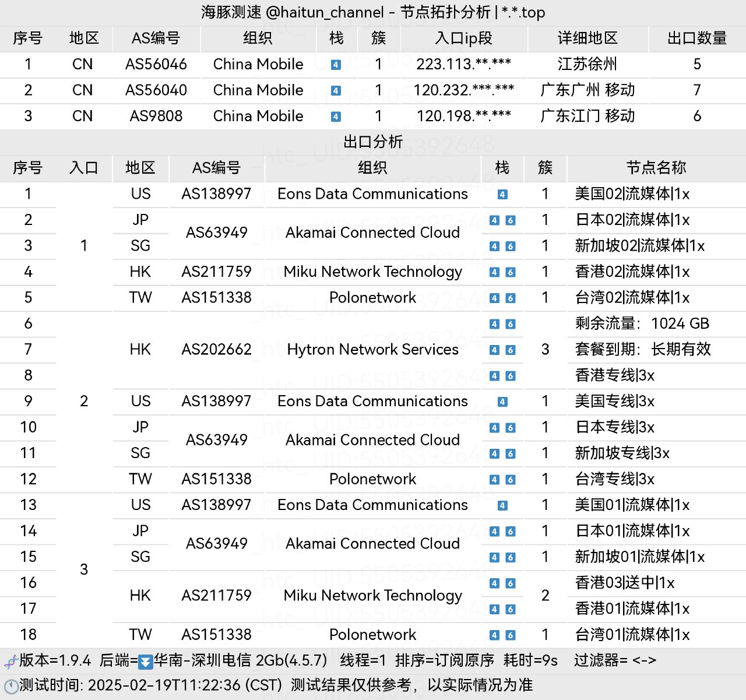The height and width of the screenshot is (700, 746).
Task: Click the IPv6 badge in the 香港专线|3x row
Action: (511, 376)
